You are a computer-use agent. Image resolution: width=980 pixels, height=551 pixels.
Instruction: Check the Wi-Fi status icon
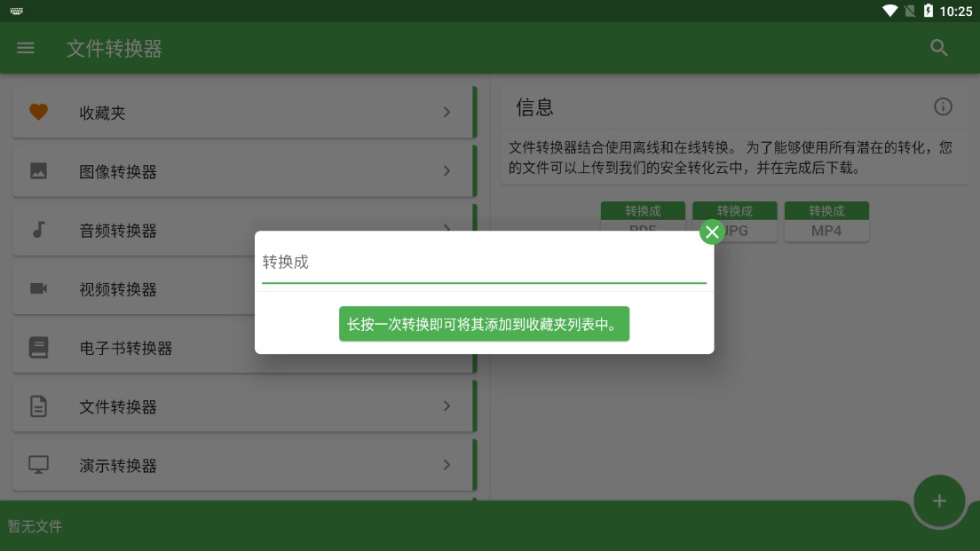pyautogui.click(x=889, y=11)
